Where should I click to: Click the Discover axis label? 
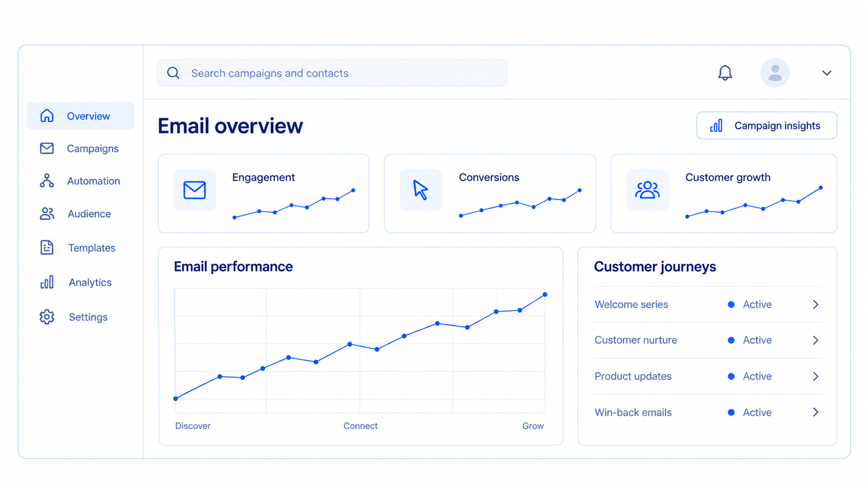pyautogui.click(x=193, y=426)
